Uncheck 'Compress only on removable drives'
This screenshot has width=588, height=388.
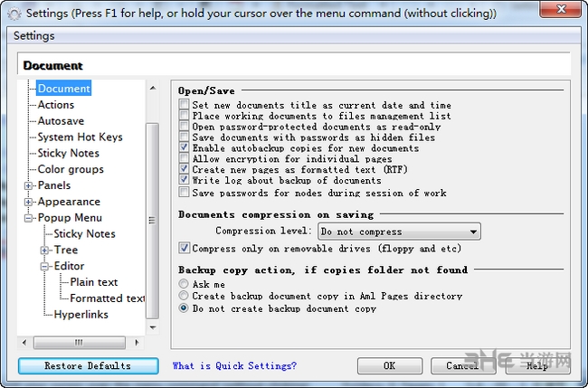tap(185, 248)
